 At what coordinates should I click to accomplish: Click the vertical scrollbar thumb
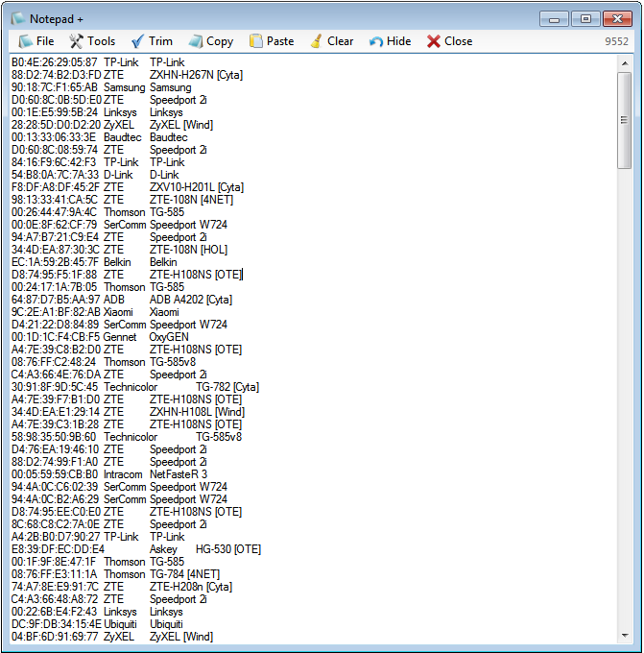624,106
